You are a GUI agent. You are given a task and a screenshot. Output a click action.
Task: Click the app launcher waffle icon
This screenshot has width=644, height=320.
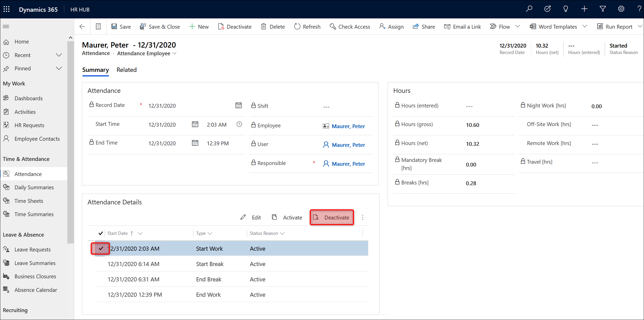[6, 9]
